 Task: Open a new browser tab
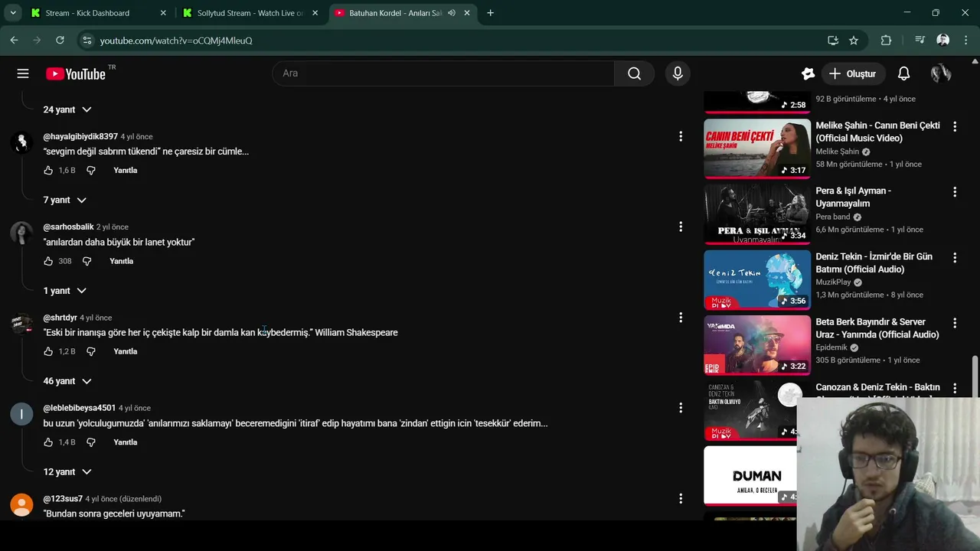point(490,13)
